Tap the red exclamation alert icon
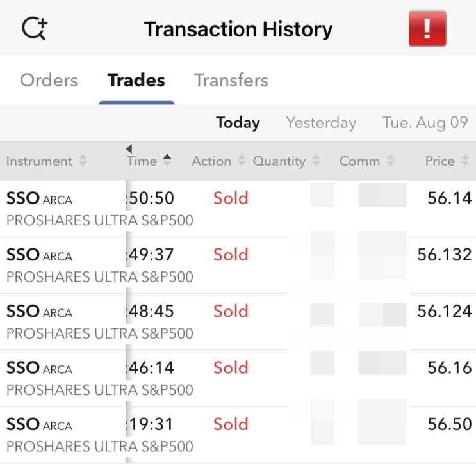 click(427, 29)
